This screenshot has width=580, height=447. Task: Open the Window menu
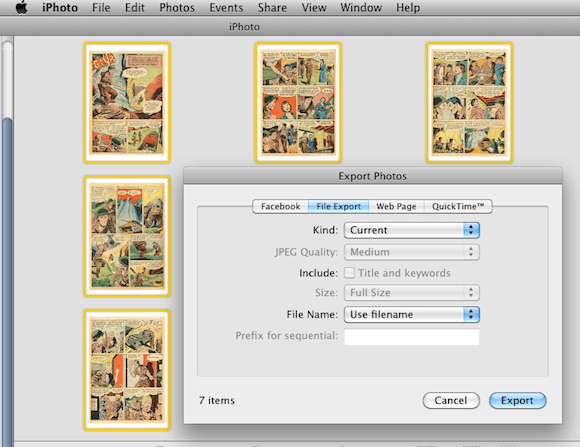361,8
